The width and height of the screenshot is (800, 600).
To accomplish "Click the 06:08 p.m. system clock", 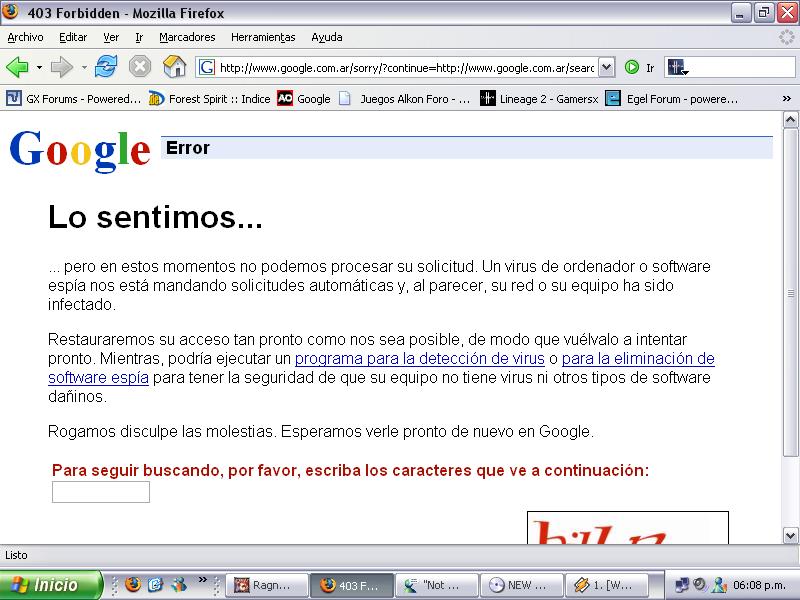I will (759, 585).
